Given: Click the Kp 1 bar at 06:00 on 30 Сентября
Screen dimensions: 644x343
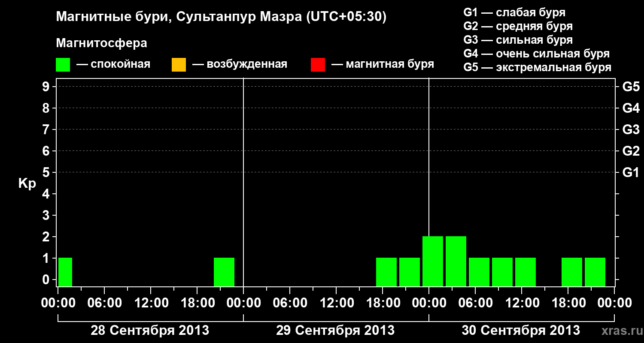Looking at the screenshot, I should [479, 272].
